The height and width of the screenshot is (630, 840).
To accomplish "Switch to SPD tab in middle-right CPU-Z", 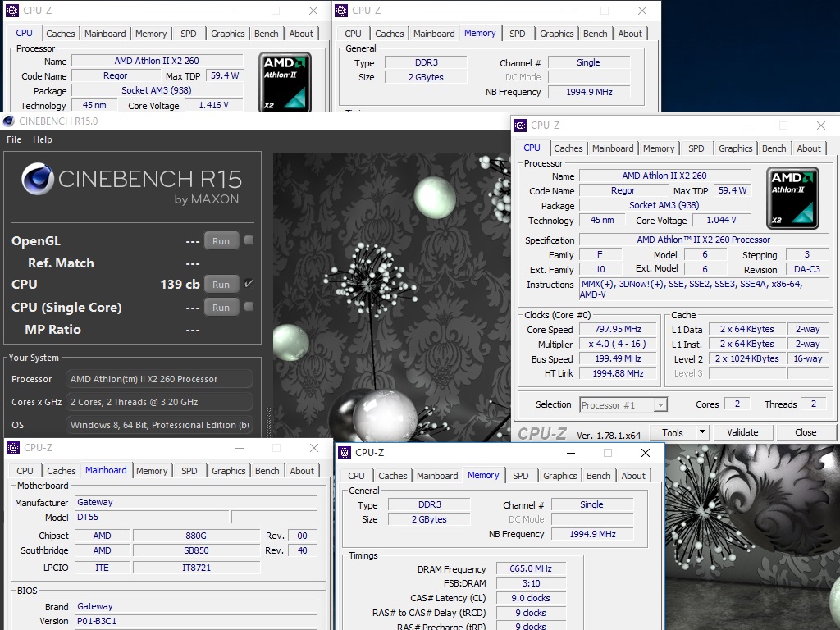I will [x=696, y=148].
